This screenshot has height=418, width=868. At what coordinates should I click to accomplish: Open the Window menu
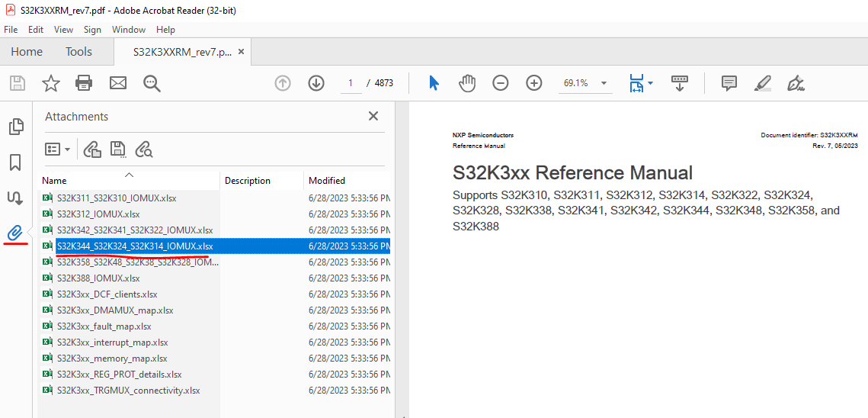pyautogui.click(x=129, y=30)
